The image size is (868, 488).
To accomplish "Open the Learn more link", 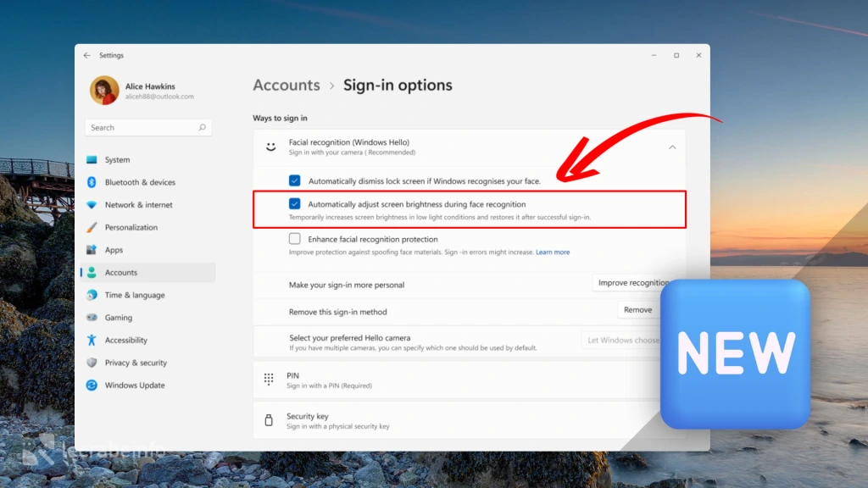I will click(553, 252).
